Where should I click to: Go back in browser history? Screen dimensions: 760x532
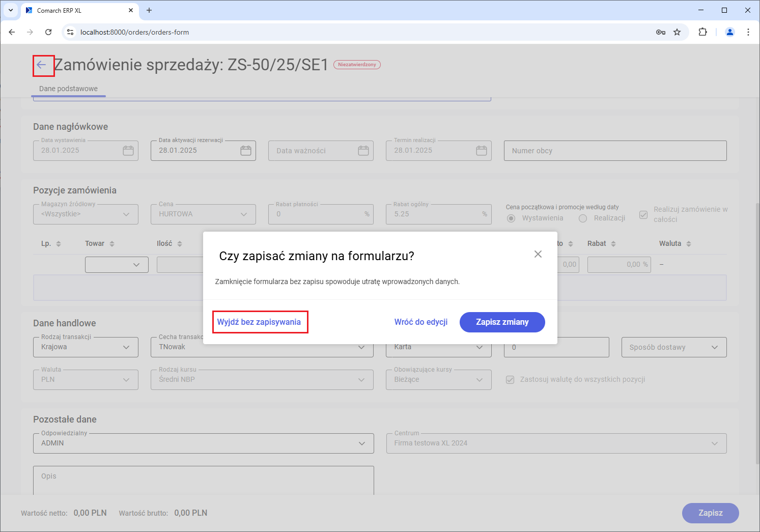12,32
